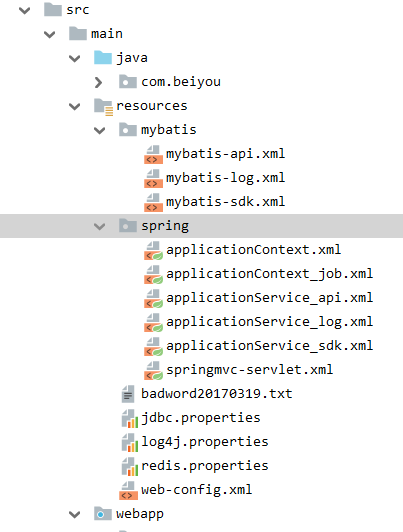Click the blue java source folder icon

coord(103,57)
